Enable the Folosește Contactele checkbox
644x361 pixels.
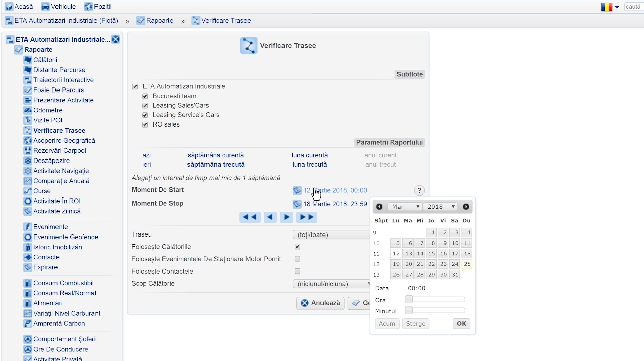tap(297, 271)
